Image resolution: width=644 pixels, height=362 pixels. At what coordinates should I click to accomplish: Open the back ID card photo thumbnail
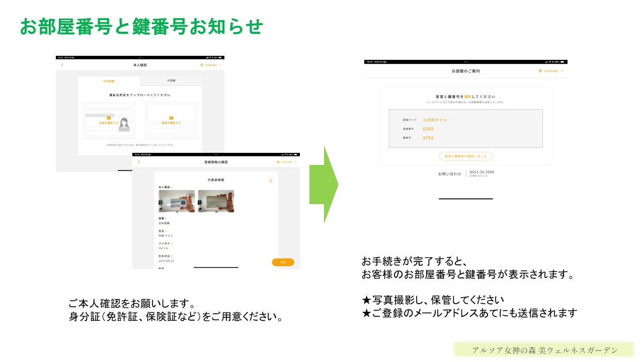(x=216, y=201)
